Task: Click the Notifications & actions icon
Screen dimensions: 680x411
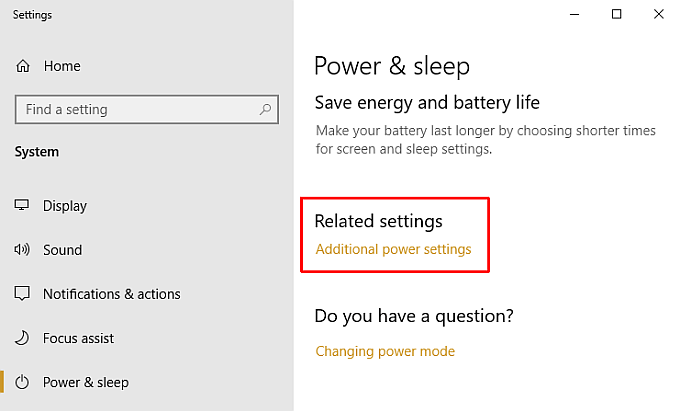Action: (22, 294)
